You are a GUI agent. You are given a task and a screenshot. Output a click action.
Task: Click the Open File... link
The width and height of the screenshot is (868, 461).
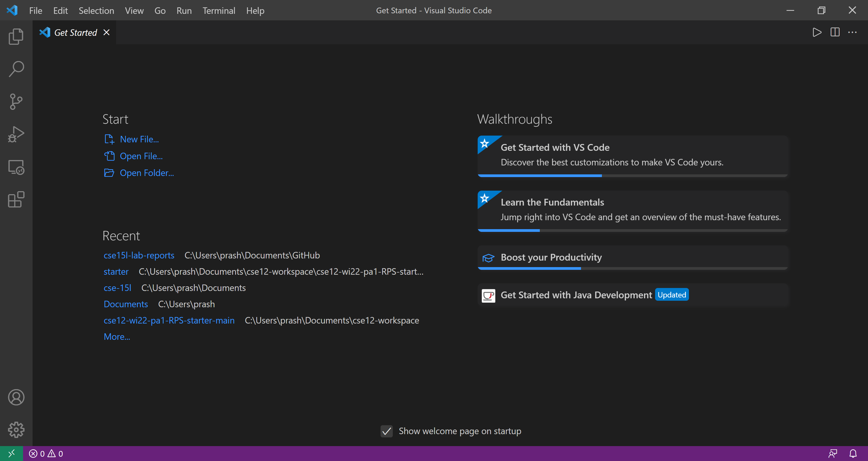coord(141,156)
